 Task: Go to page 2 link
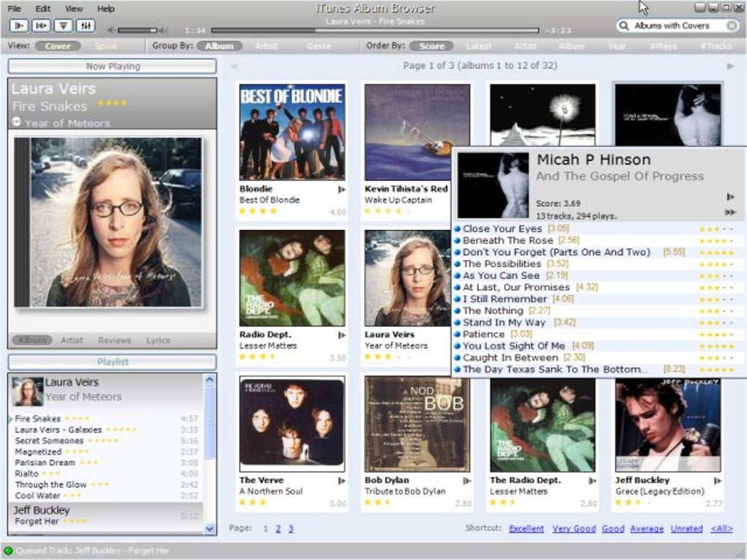click(x=278, y=529)
